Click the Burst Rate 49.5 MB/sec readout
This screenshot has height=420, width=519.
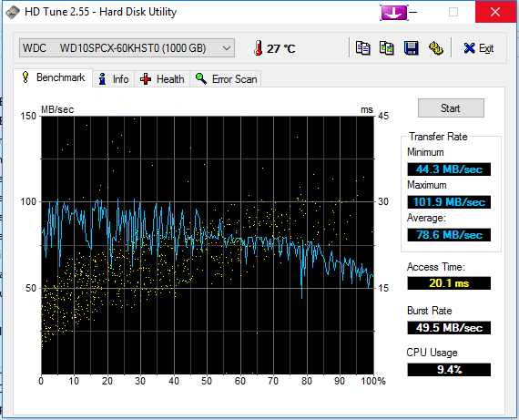click(449, 328)
